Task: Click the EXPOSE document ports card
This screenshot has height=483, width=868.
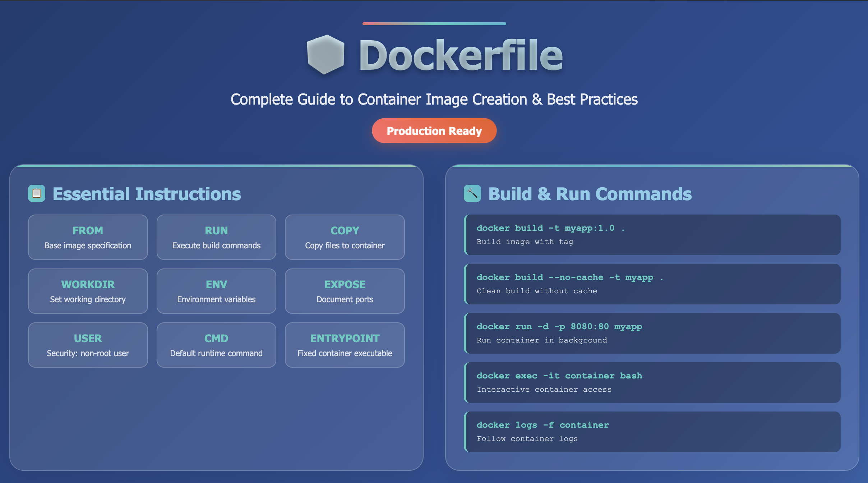Action: [345, 291]
